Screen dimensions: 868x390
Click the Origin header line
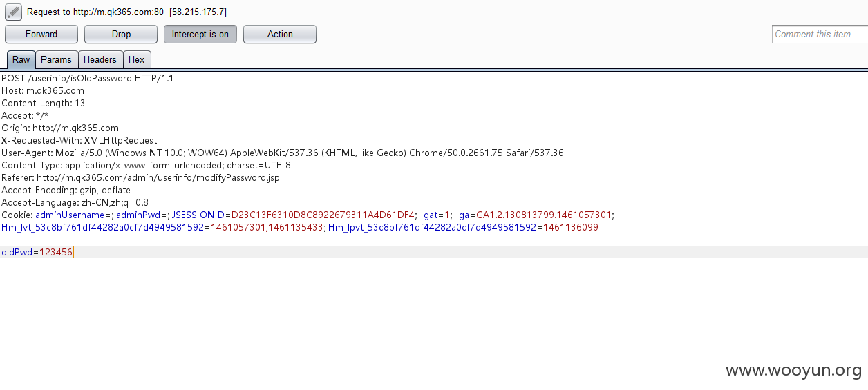(x=60, y=128)
